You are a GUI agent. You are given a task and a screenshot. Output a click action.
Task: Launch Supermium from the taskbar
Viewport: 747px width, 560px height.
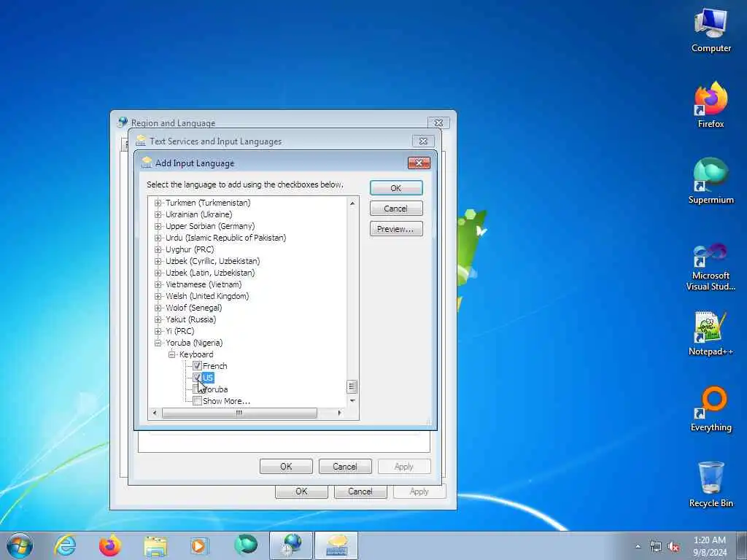(x=246, y=545)
